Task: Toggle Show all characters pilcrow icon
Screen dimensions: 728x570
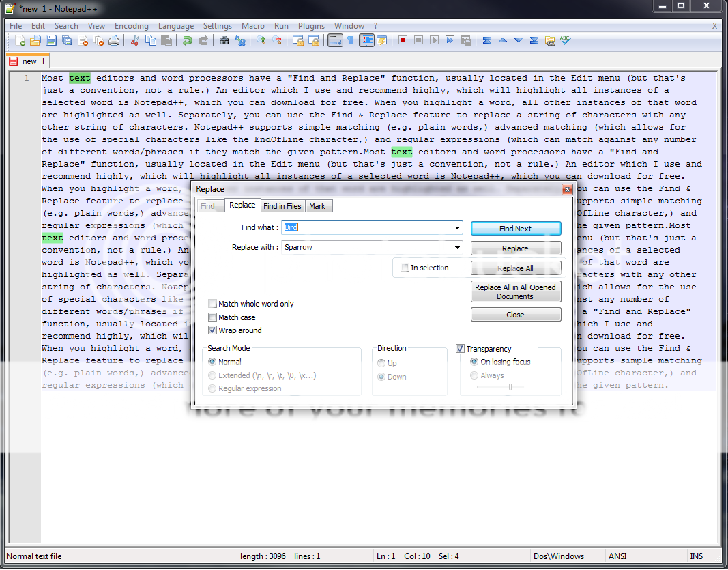Action: (351, 41)
